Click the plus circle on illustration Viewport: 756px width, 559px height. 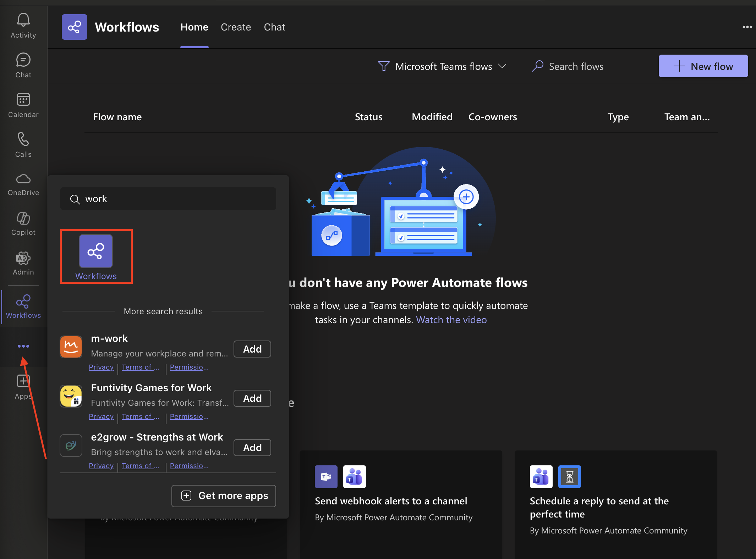tap(466, 197)
